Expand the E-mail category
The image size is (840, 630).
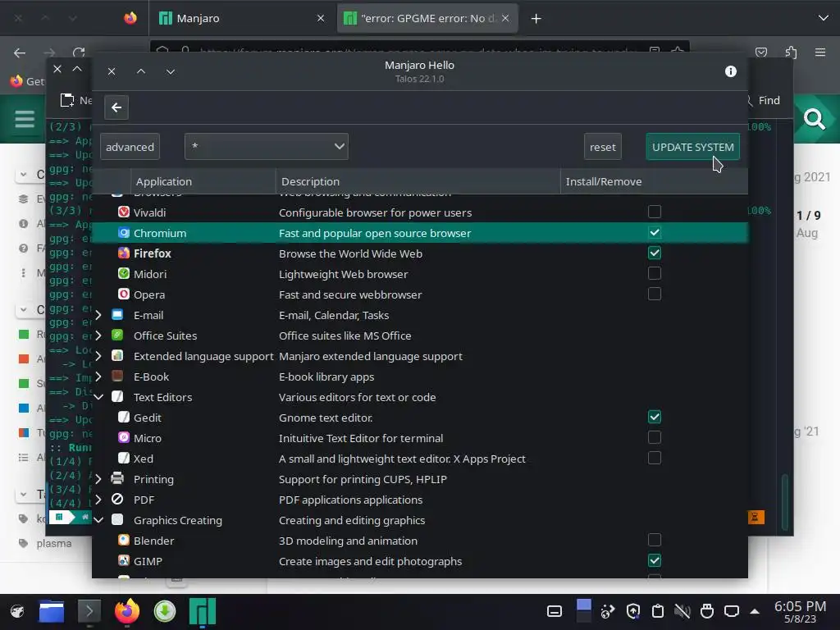[x=98, y=315]
